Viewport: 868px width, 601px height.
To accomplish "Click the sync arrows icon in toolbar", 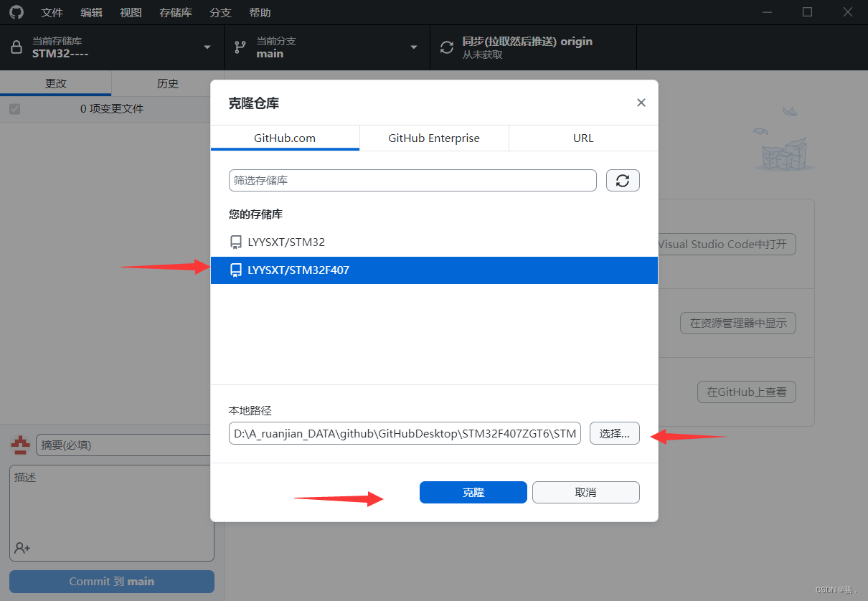I will click(x=447, y=47).
